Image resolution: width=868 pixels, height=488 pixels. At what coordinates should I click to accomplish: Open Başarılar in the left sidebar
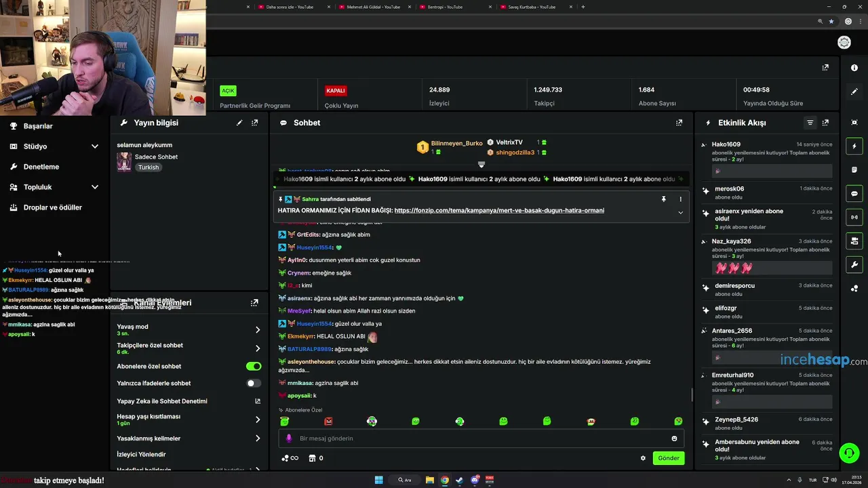(x=38, y=126)
